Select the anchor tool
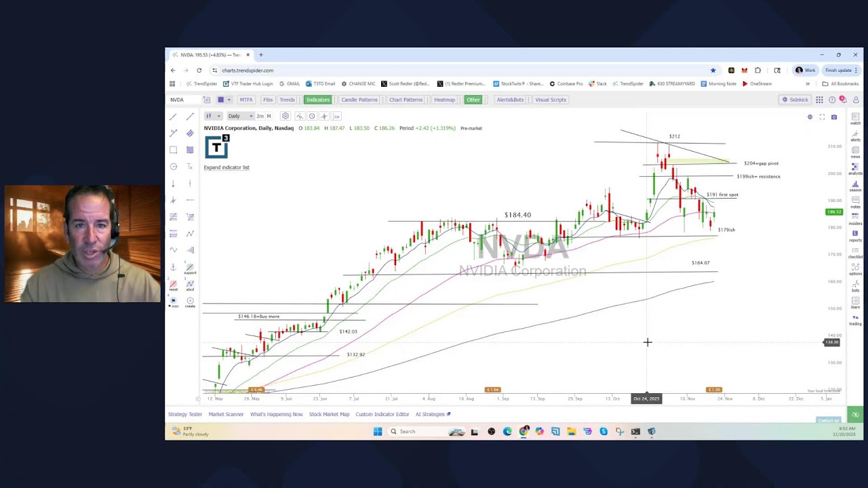Viewport: 868px width, 488px height. pyautogui.click(x=173, y=267)
